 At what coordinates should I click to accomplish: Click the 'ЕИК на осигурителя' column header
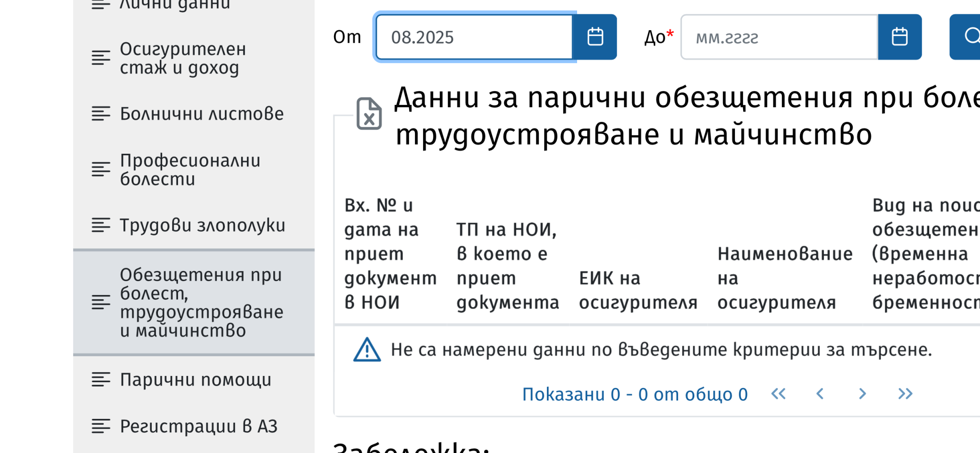[x=637, y=290]
